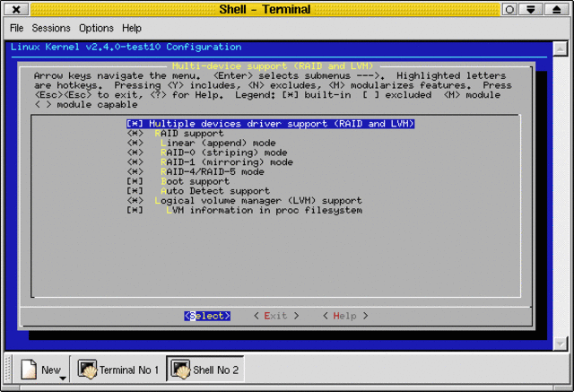Open the Help menu
Viewport: 574px width, 392px height.
[x=132, y=28]
